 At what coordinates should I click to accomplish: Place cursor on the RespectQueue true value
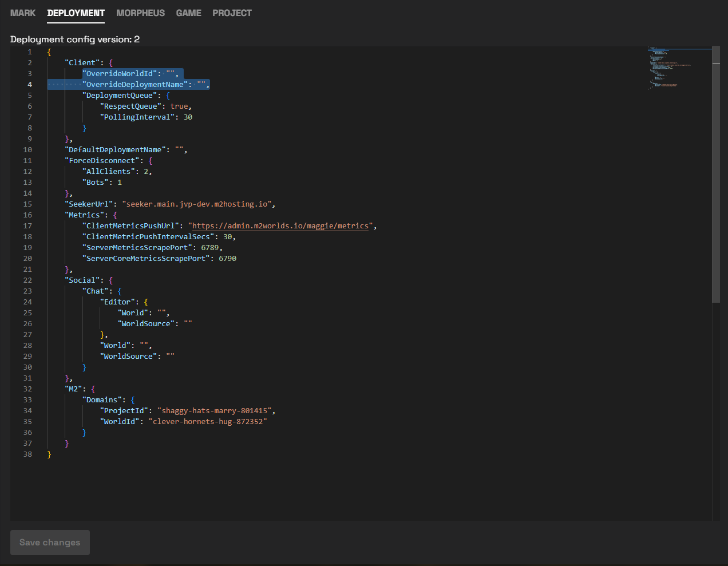(x=179, y=106)
